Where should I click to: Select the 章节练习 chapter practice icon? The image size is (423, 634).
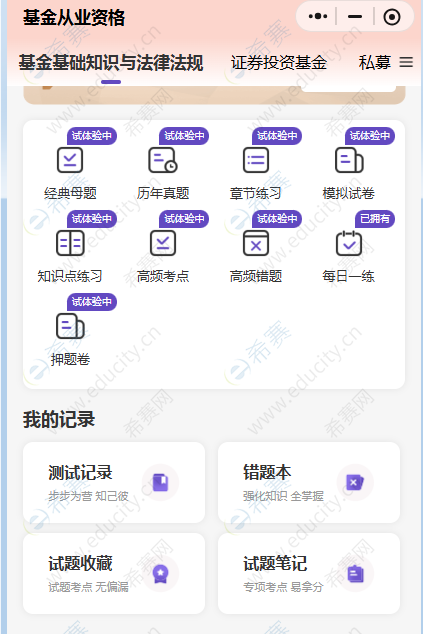pyautogui.click(x=256, y=160)
